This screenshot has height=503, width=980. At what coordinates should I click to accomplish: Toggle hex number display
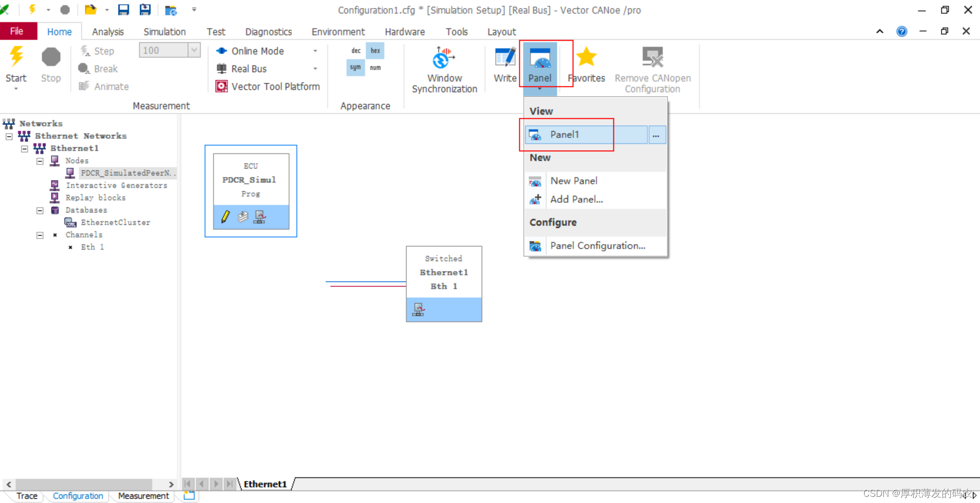(x=375, y=50)
